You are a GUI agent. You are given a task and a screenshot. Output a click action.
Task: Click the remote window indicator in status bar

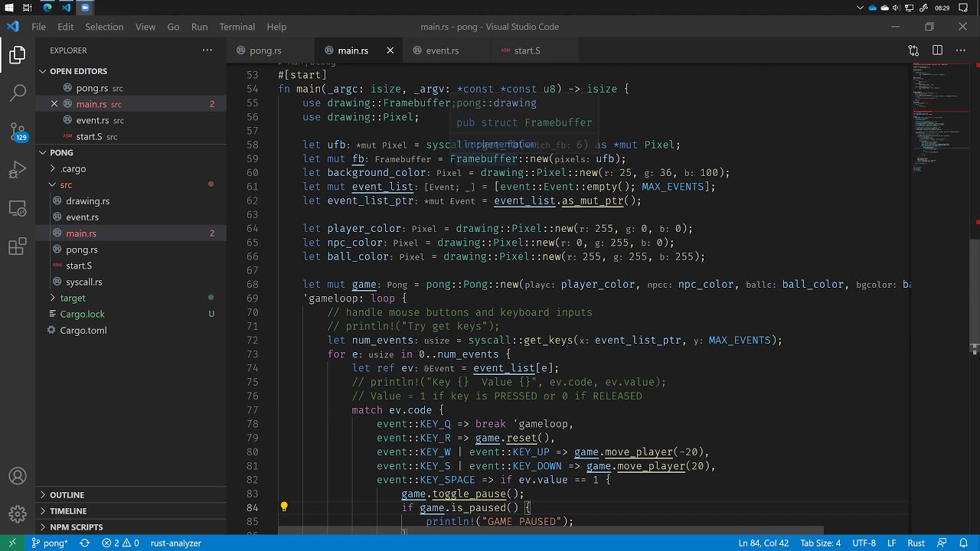point(11,543)
